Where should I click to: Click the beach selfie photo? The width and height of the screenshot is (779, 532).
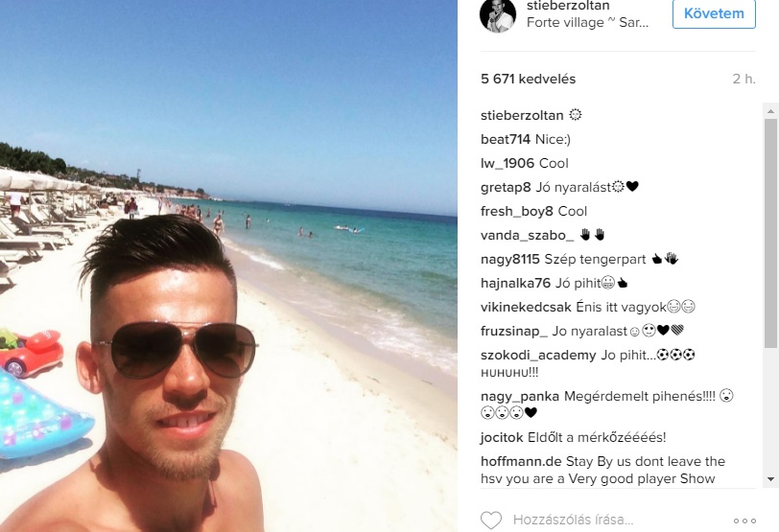[x=228, y=266]
